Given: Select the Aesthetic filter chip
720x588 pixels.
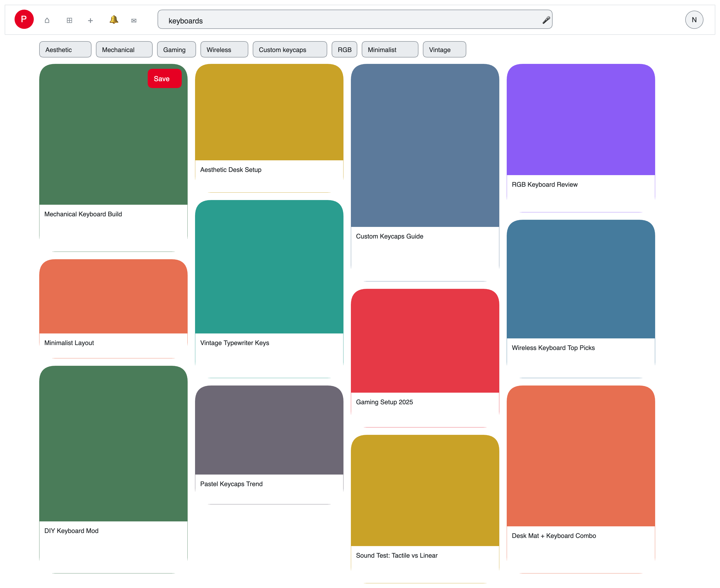Looking at the screenshot, I should (65, 49).
